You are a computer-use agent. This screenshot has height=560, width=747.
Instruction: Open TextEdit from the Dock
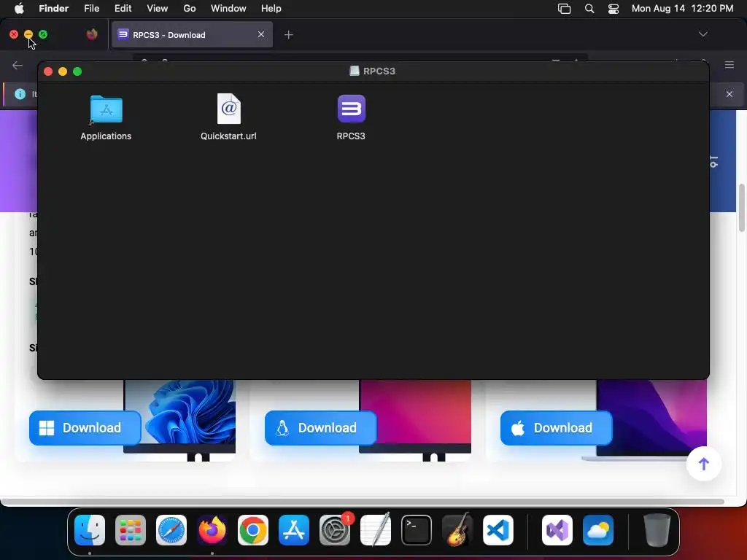pyautogui.click(x=376, y=530)
